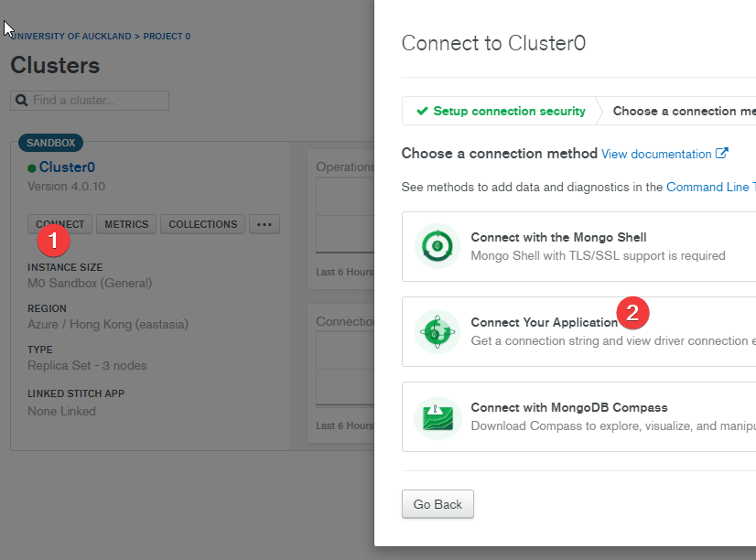Go to University of Auckland breadcrumb
The image size is (756, 560).
click(x=70, y=37)
